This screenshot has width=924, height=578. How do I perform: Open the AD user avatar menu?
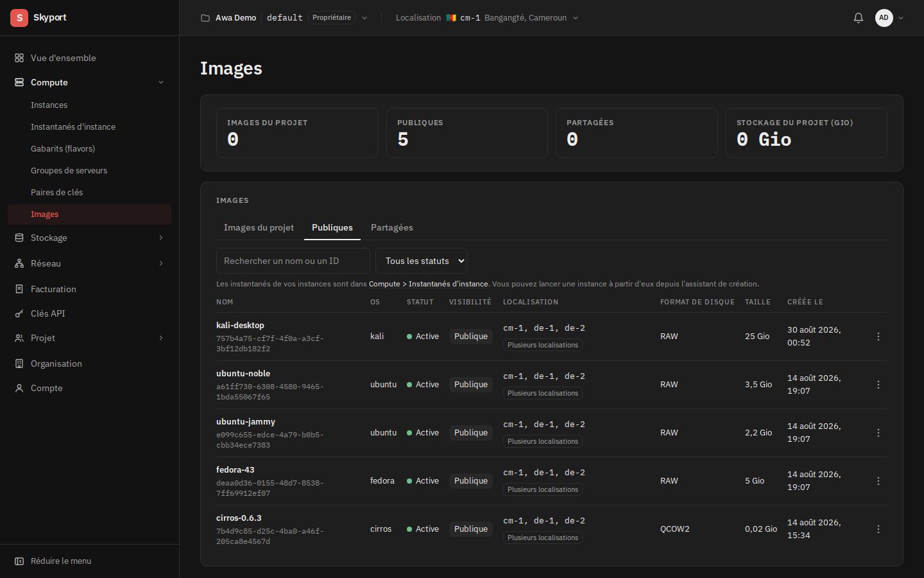point(889,18)
